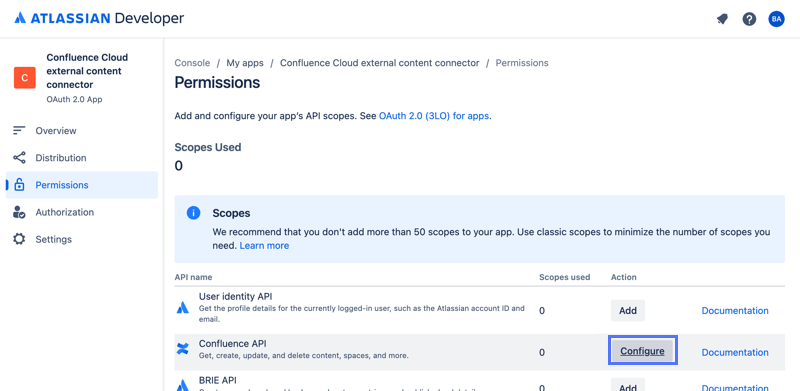This screenshot has width=800, height=391.
Task: Click the app name in the sidebar
Action: tap(87, 71)
